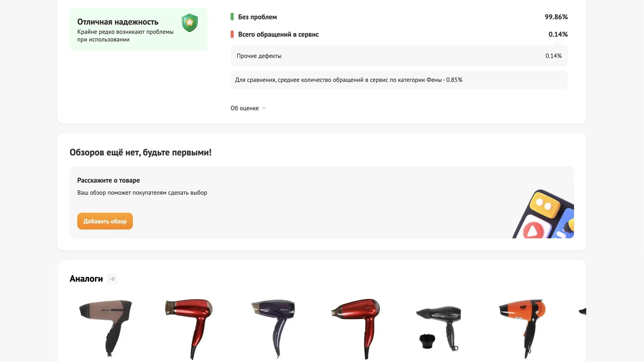Select the black hair dryer with diffuser
The height and width of the screenshot is (362, 644).
[439, 328]
